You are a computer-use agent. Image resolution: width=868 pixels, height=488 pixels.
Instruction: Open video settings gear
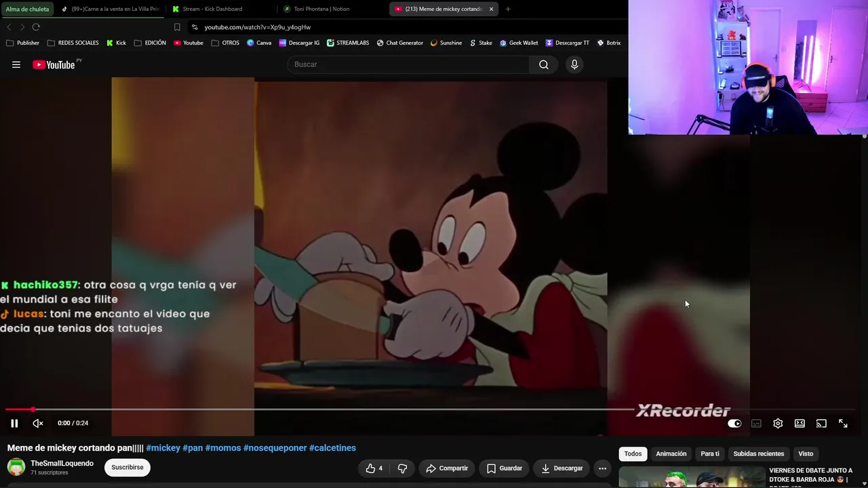point(778,423)
